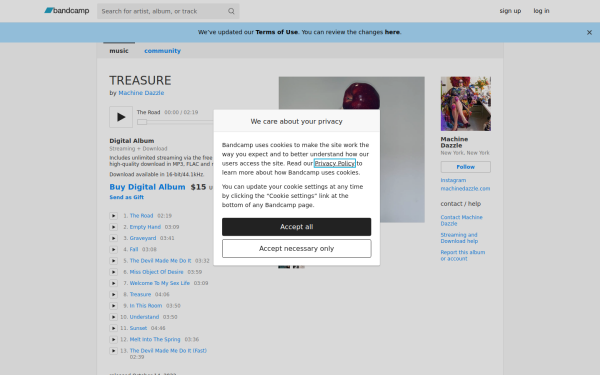Open Miss Object Of Desire track link
The height and width of the screenshot is (375, 600).
(x=157, y=272)
